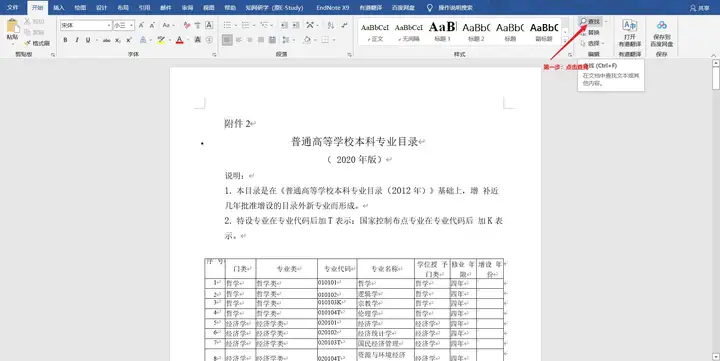Click the Grow Font icon
This screenshot has height=361, width=720.
point(141,25)
